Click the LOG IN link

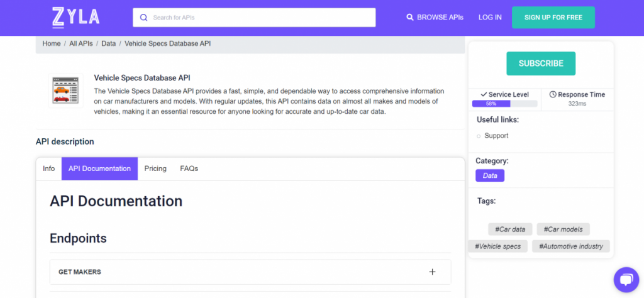pyautogui.click(x=490, y=18)
